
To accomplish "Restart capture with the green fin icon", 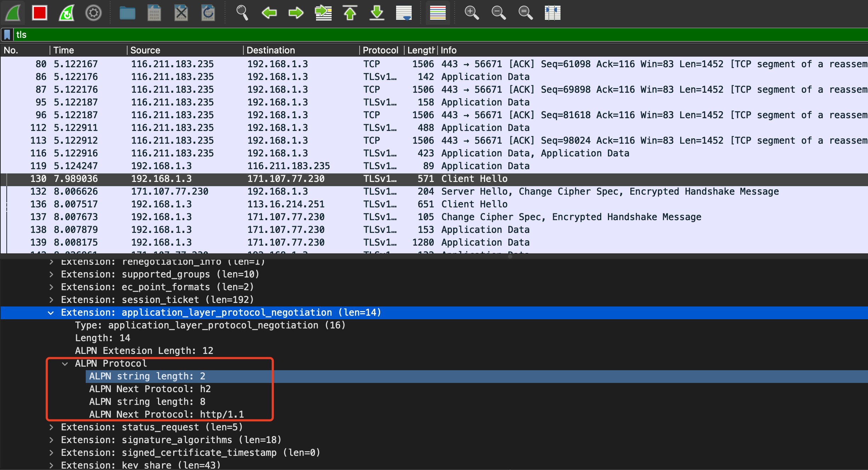I will [67, 13].
